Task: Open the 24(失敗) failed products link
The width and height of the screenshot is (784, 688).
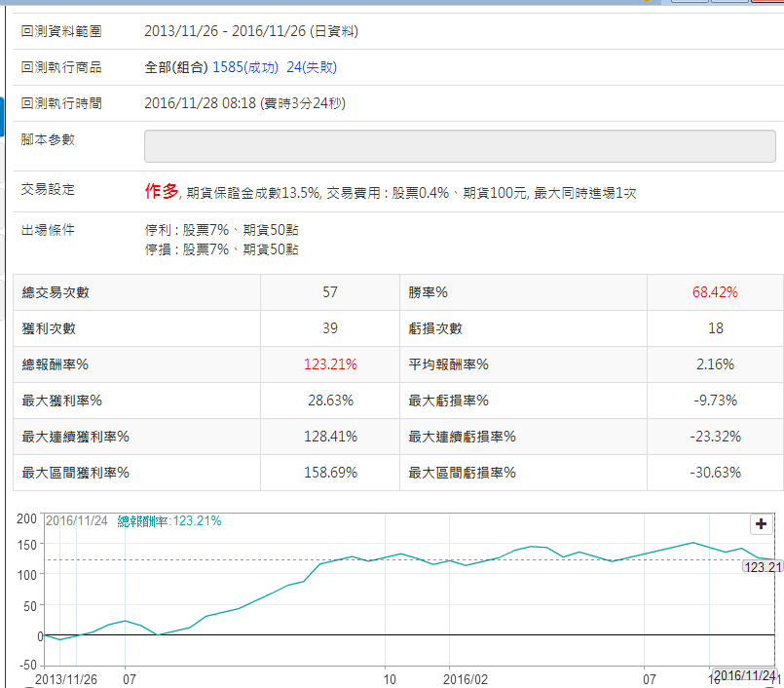Action: [312, 67]
